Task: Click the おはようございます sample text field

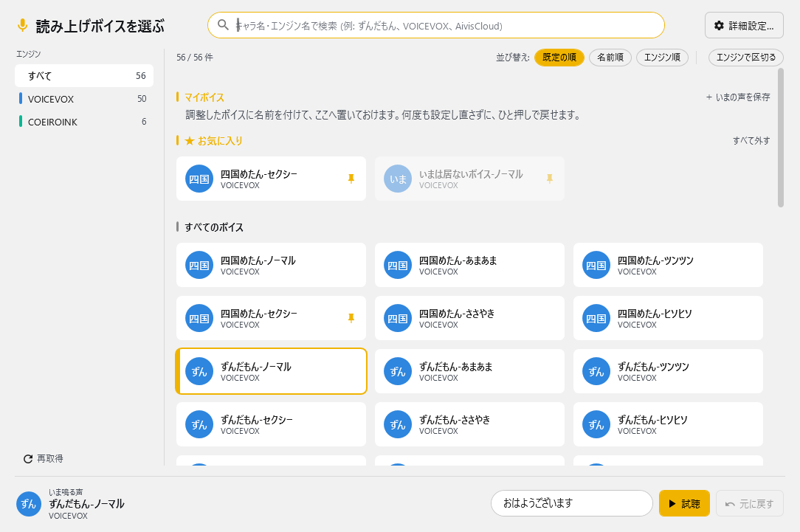Action: [x=571, y=503]
